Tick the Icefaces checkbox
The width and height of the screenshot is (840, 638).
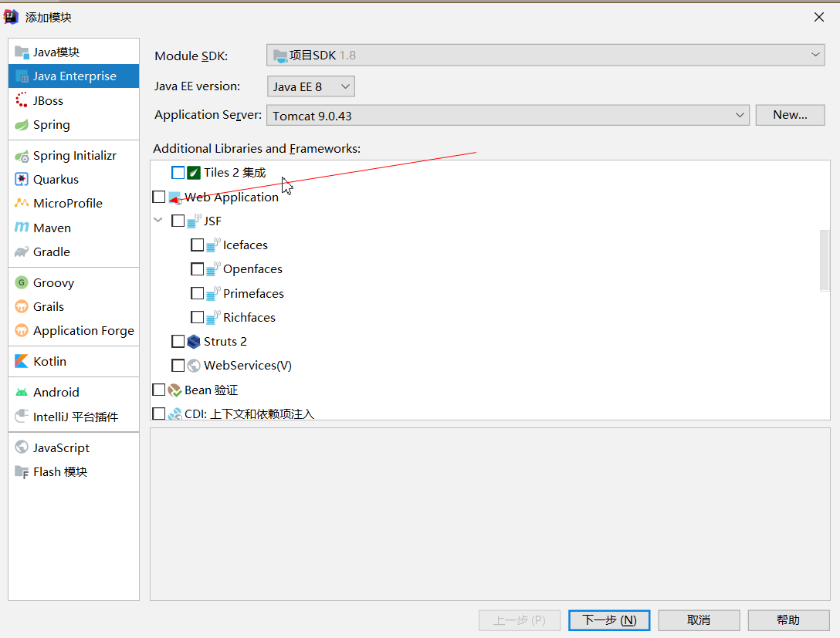197,245
